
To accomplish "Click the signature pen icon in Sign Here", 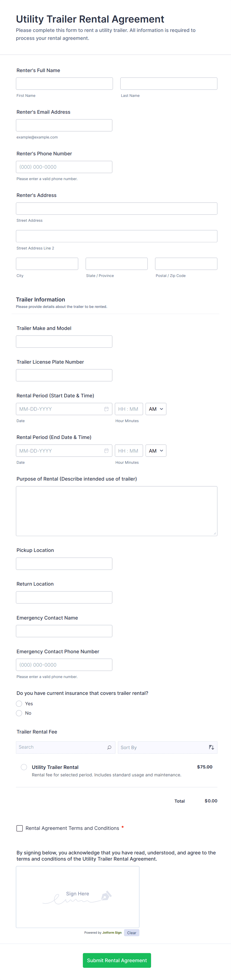I will (x=106, y=896).
